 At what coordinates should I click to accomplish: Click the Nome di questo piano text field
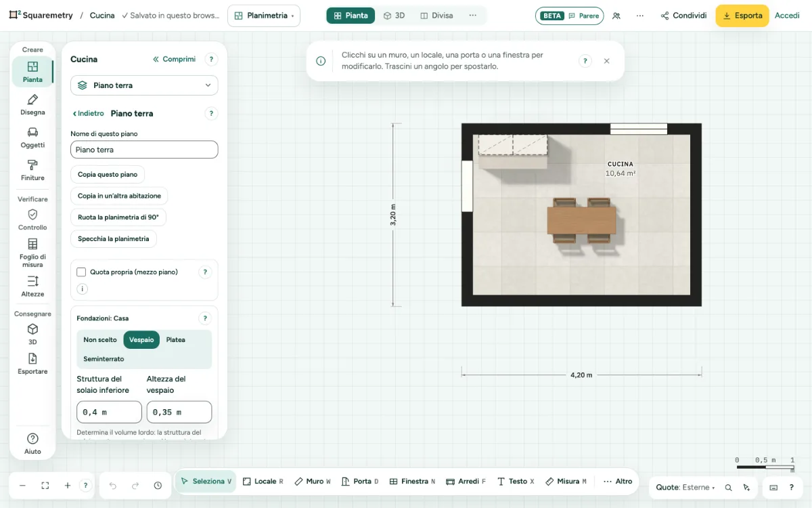tap(144, 150)
